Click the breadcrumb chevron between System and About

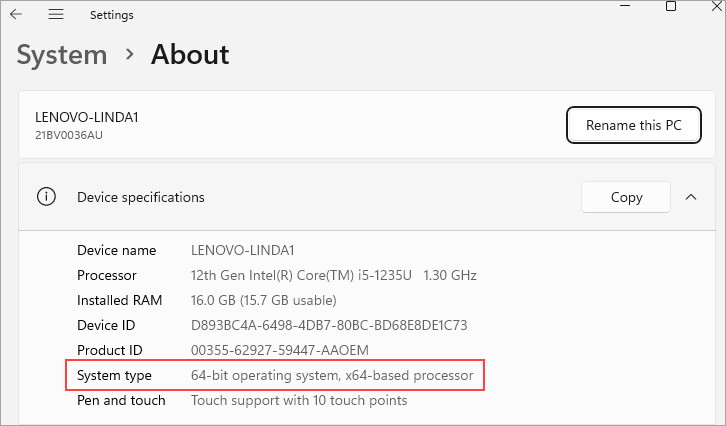[x=129, y=54]
